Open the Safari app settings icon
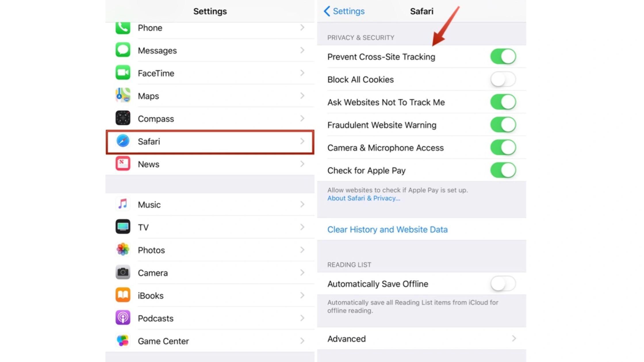This screenshot has height=362, width=644. pyautogui.click(x=123, y=141)
